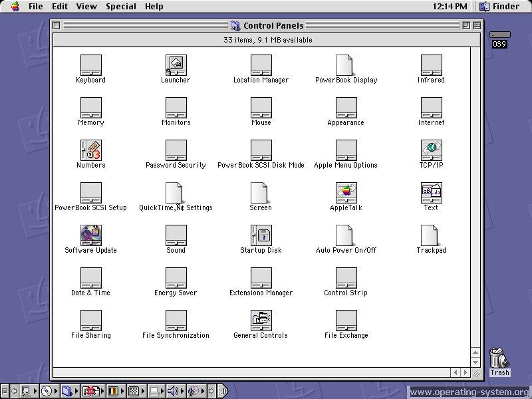Viewport: 532px width, 399px height.
Task: Click the TCP/IP globe icon
Action: pyautogui.click(x=431, y=150)
